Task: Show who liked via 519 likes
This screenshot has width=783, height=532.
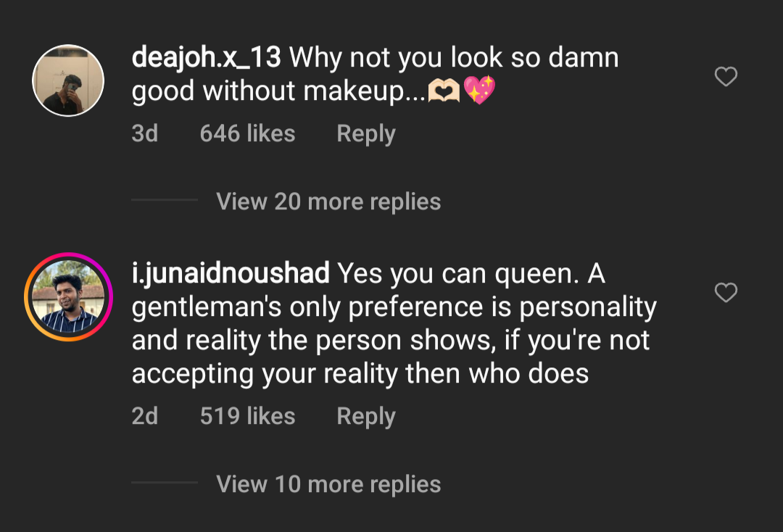Action: click(x=248, y=416)
